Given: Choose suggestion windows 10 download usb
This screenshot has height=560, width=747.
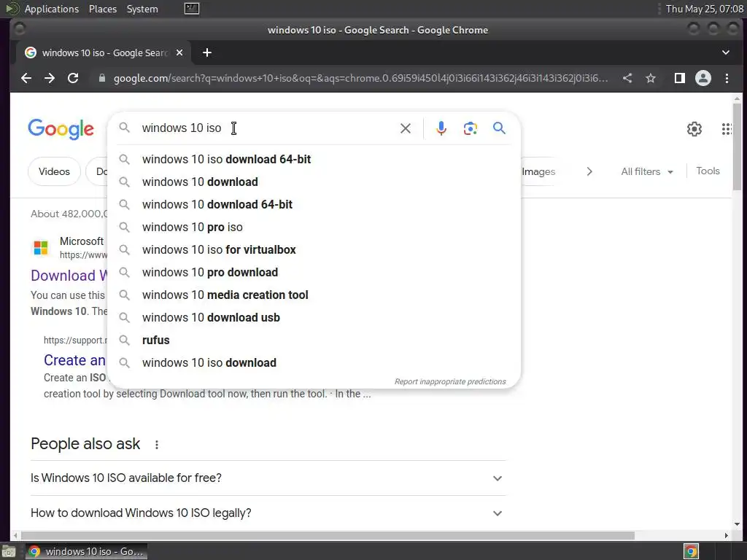Looking at the screenshot, I should (x=314, y=318).
